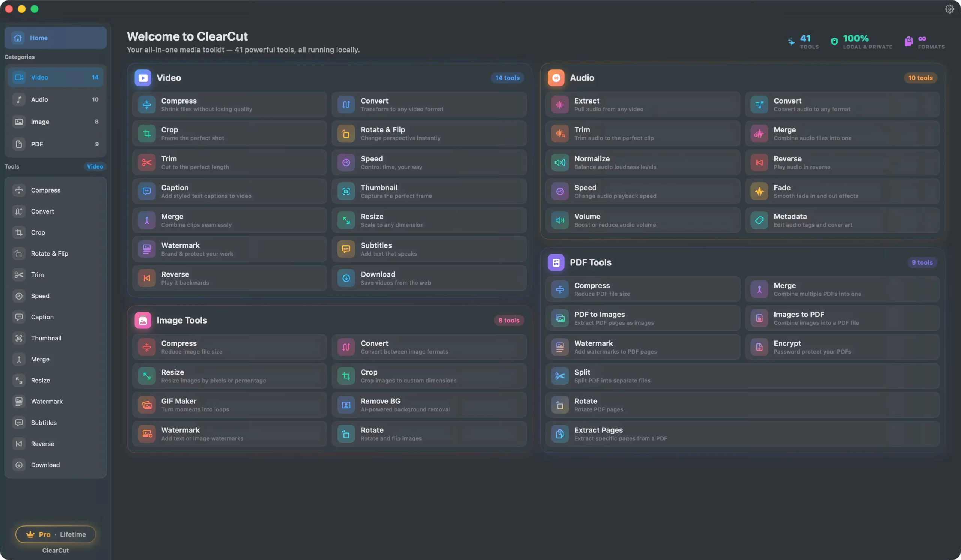Click the Subtitles icon in the Video panel
The height and width of the screenshot is (560, 961).
346,249
